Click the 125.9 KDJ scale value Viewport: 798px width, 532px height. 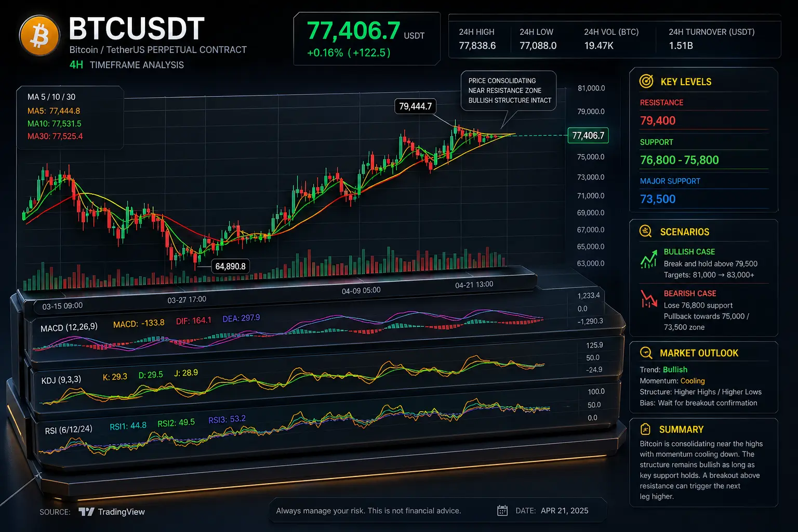coord(594,345)
